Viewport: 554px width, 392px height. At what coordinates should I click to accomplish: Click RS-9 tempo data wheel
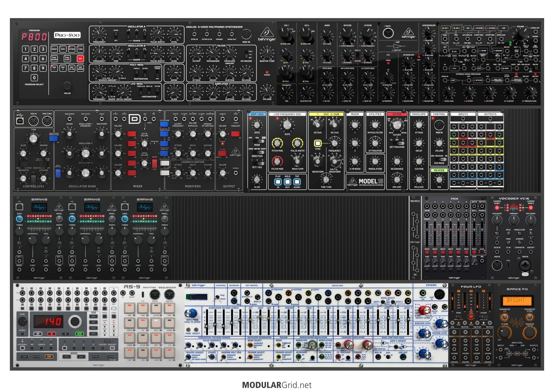coord(75,322)
